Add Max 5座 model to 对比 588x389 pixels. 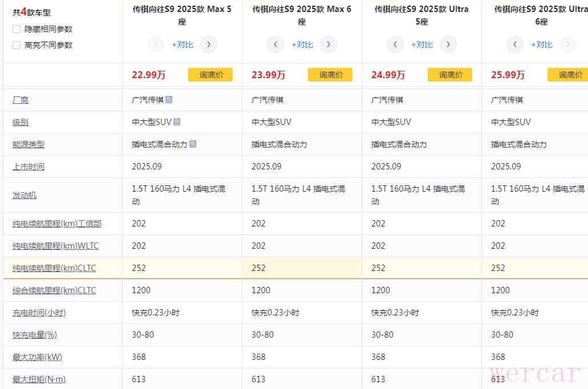point(182,44)
